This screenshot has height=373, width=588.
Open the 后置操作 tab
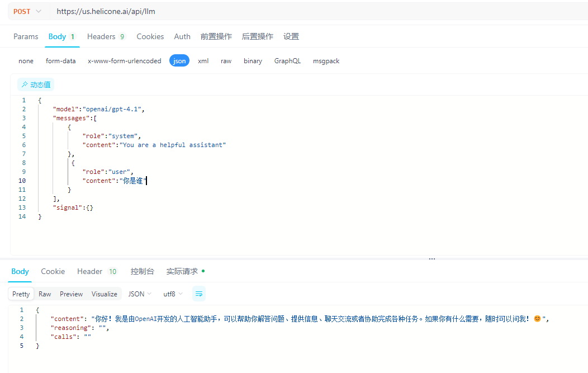(257, 36)
